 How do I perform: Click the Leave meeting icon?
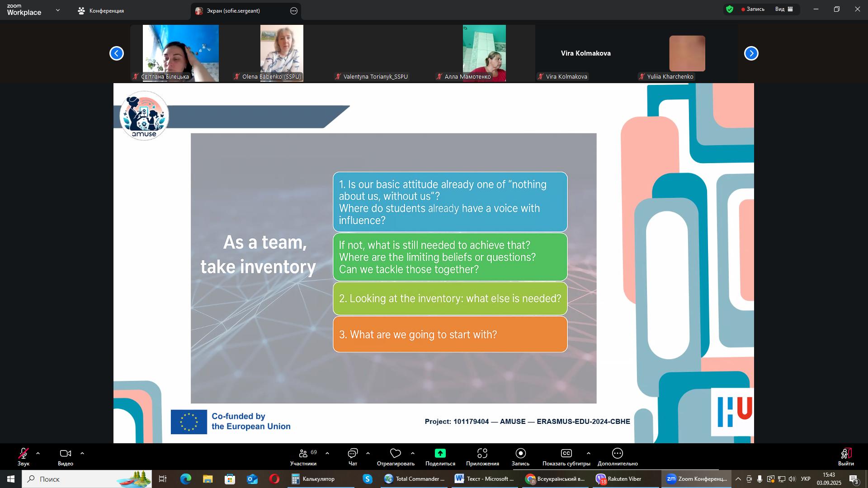tap(846, 454)
